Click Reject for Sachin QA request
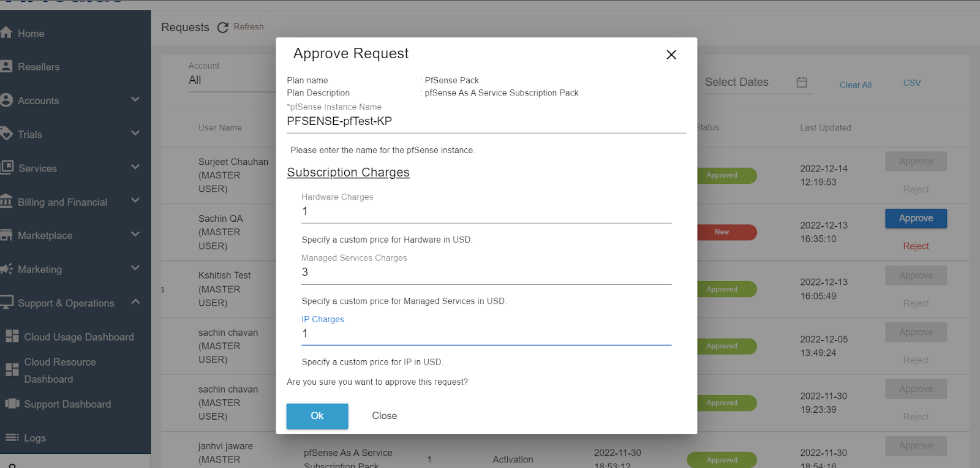The image size is (980, 468). (x=916, y=246)
